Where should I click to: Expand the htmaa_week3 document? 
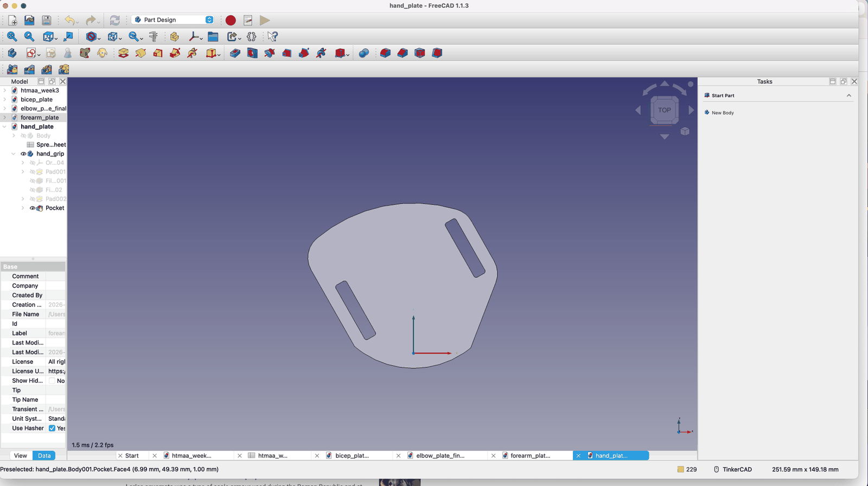pyautogui.click(x=5, y=91)
